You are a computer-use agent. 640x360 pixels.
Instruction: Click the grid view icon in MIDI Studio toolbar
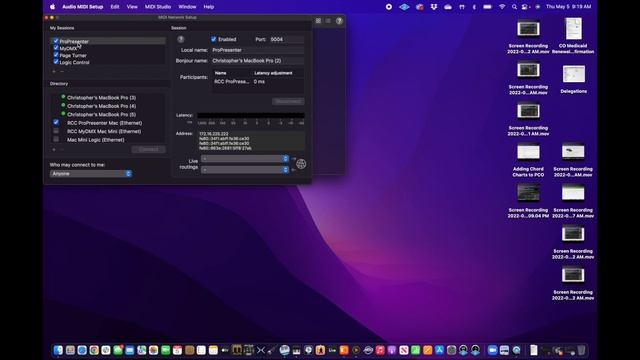coord(318,21)
